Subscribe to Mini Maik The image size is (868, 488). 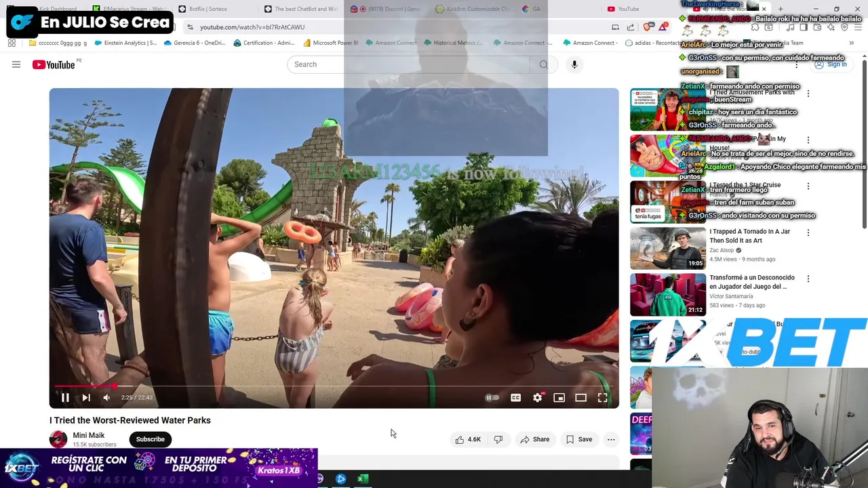pos(151,439)
